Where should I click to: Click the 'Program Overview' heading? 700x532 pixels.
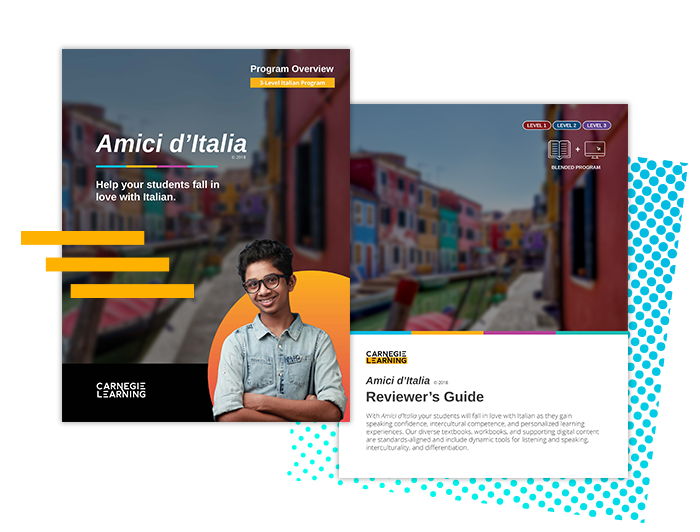click(x=292, y=69)
